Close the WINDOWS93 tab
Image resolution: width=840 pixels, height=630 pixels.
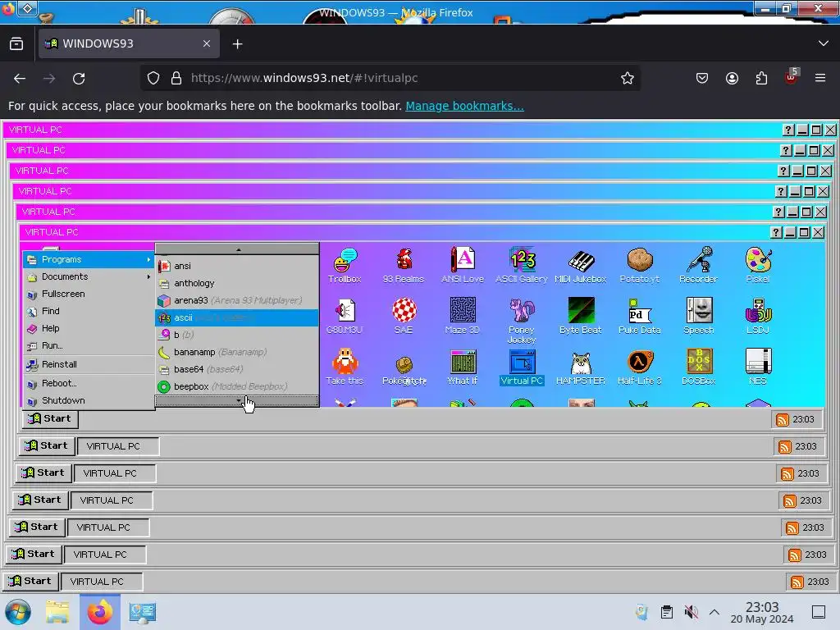207,43
